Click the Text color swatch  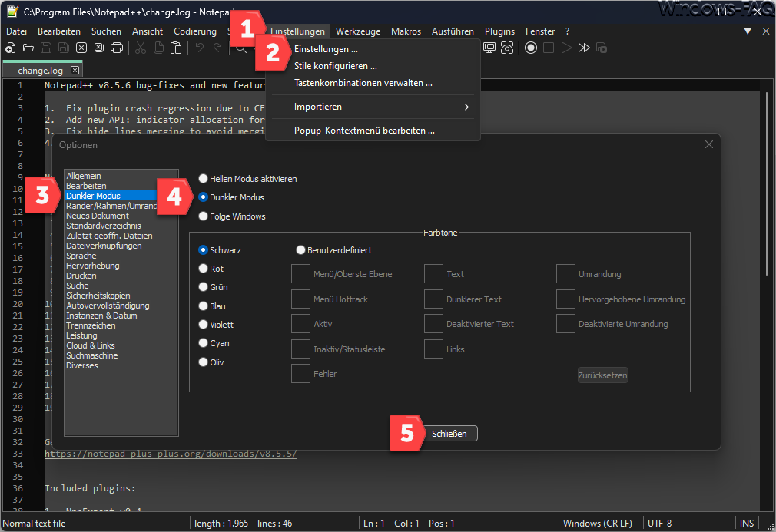(433, 274)
